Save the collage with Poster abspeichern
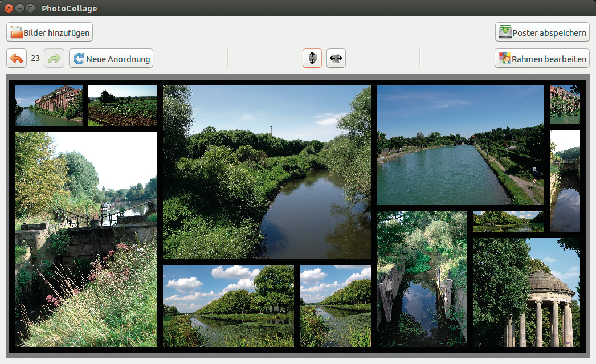This screenshot has height=364, width=596. coord(542,32)
